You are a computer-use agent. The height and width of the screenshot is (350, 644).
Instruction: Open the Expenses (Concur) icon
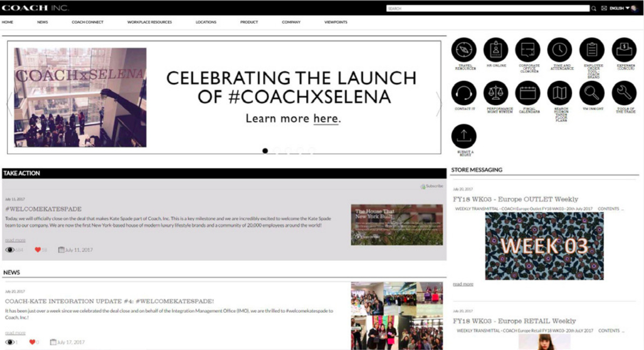pyautogui.click(x=624, y=50)
